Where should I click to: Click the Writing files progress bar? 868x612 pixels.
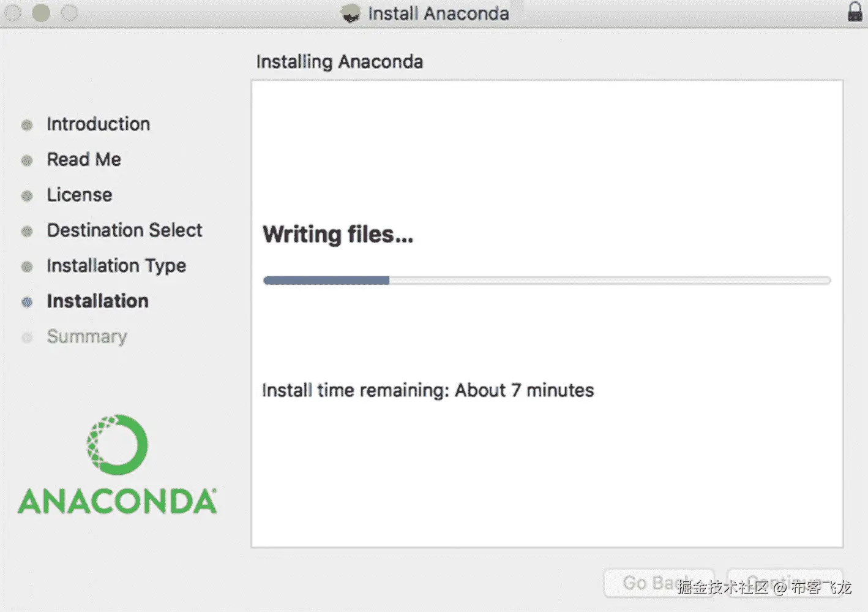547,281
